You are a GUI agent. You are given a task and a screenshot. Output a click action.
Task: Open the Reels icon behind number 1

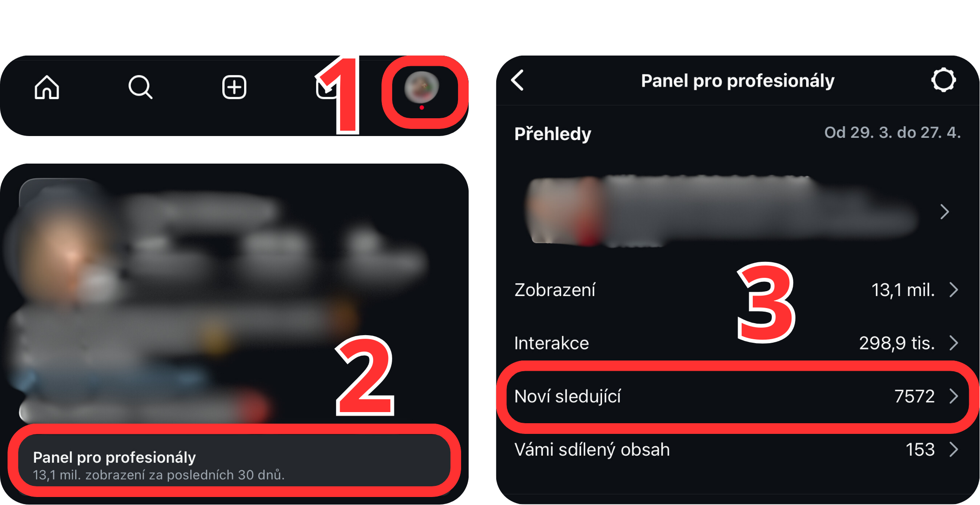326,87
